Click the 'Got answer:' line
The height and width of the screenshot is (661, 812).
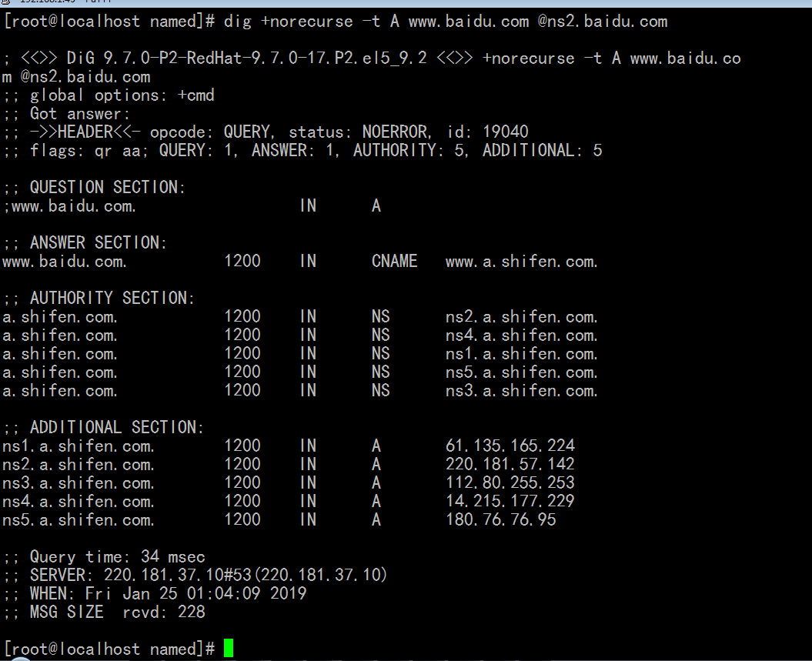(66, 114)
